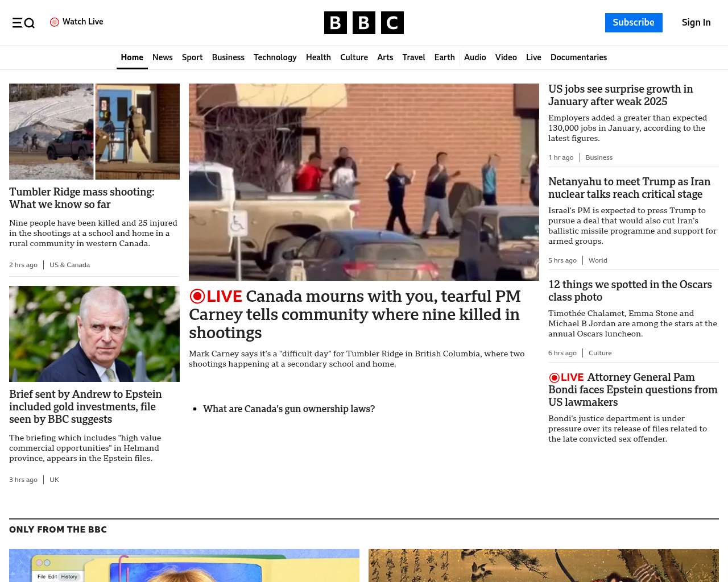Click the BBC logo
The height and width of the screenshot is (582, 728).
364,23
